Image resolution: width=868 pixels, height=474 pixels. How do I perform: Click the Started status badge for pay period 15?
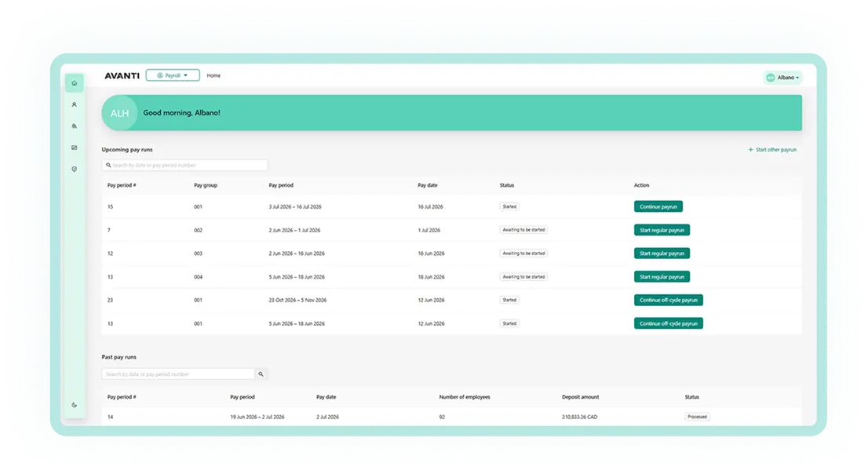(x=509, y=206)
